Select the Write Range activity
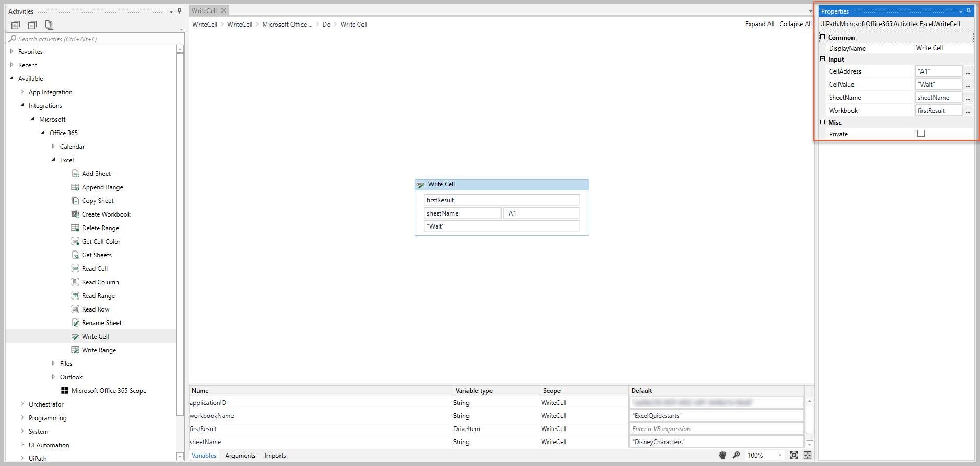The image size is (980, 466). (99, 350)
